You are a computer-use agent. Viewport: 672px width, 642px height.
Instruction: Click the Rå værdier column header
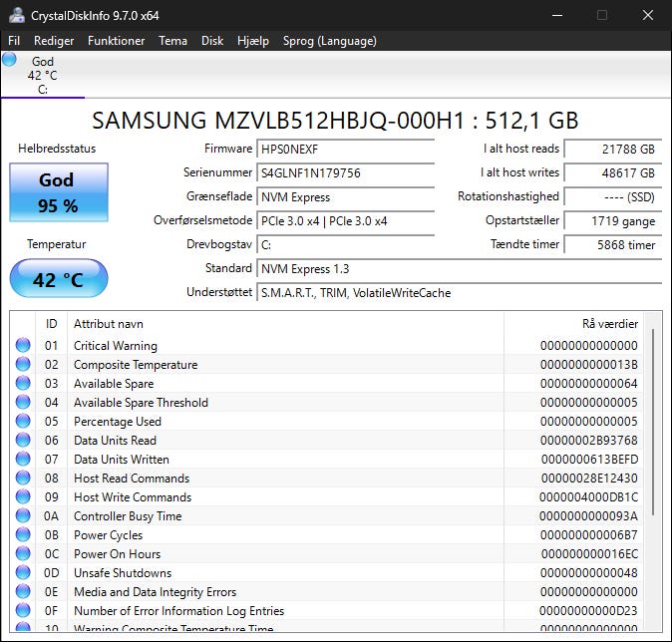(x=610, y=324)
